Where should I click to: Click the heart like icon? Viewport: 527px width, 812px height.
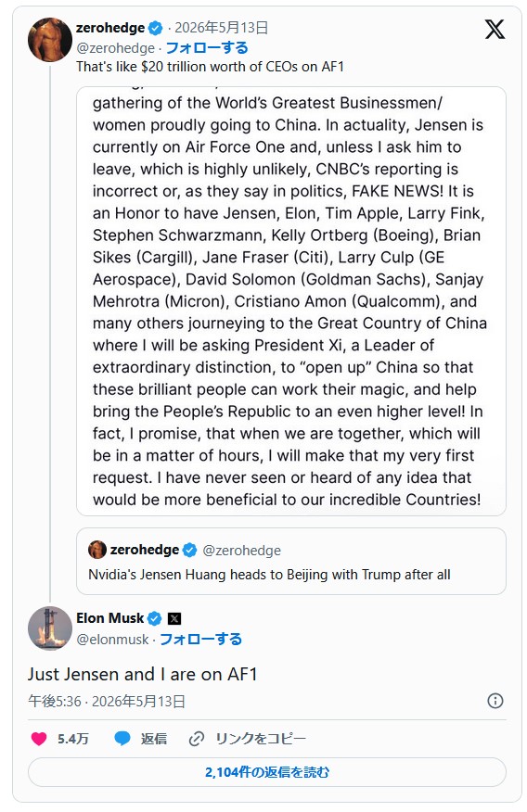click(x=39, y=739)
